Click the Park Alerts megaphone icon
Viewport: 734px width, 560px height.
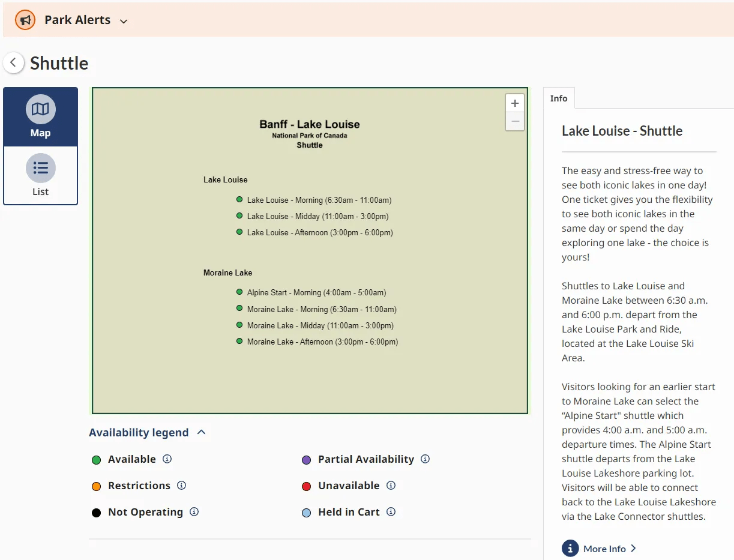25,20
